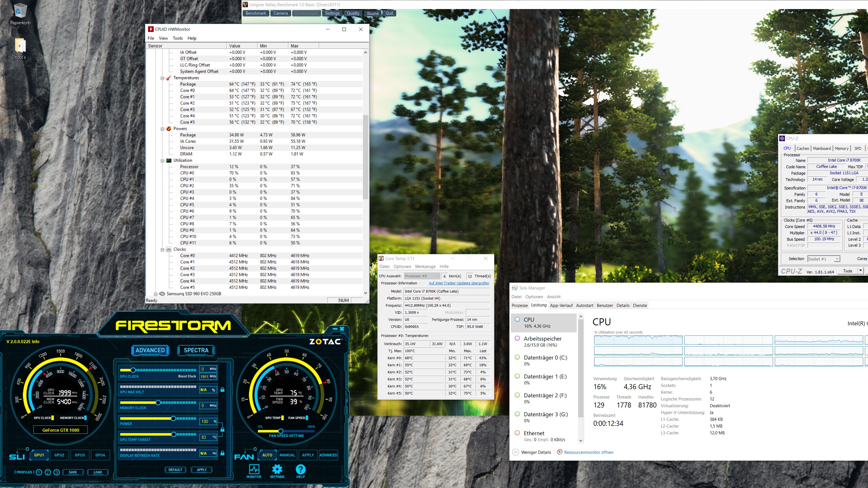Click the CPU-Z title bar icon
Image resolution: width=868 pixels, height=488 pixels.
point(782,138)
